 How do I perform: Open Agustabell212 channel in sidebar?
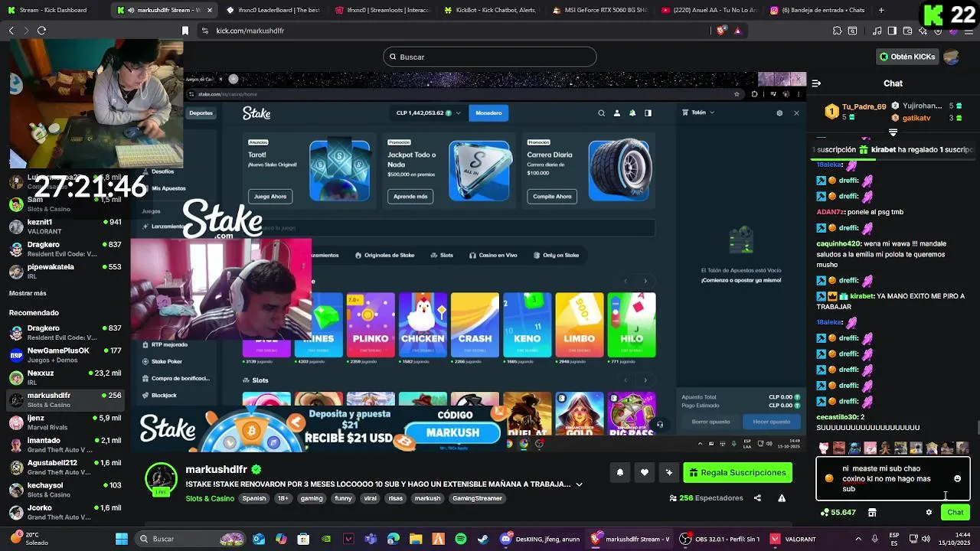point(64,467)
